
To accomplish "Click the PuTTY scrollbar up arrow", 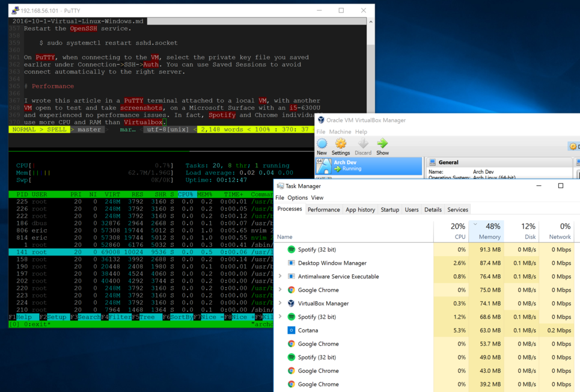I will pos(371,22).
